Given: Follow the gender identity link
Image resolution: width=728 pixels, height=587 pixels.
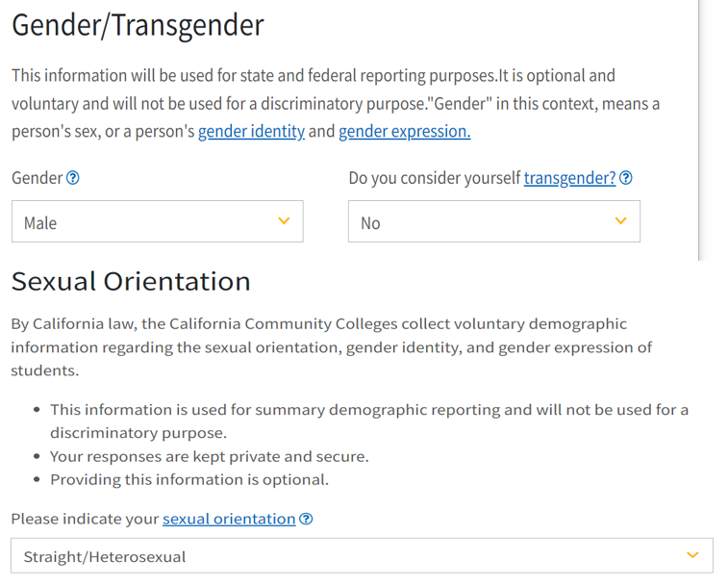Looking at the screenshot, I should (251, 132).
